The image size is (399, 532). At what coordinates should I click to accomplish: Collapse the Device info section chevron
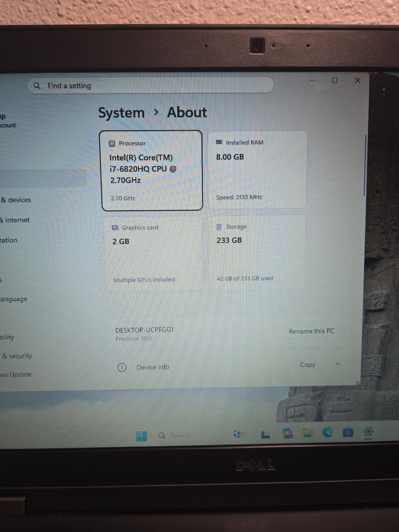(338, 364)
